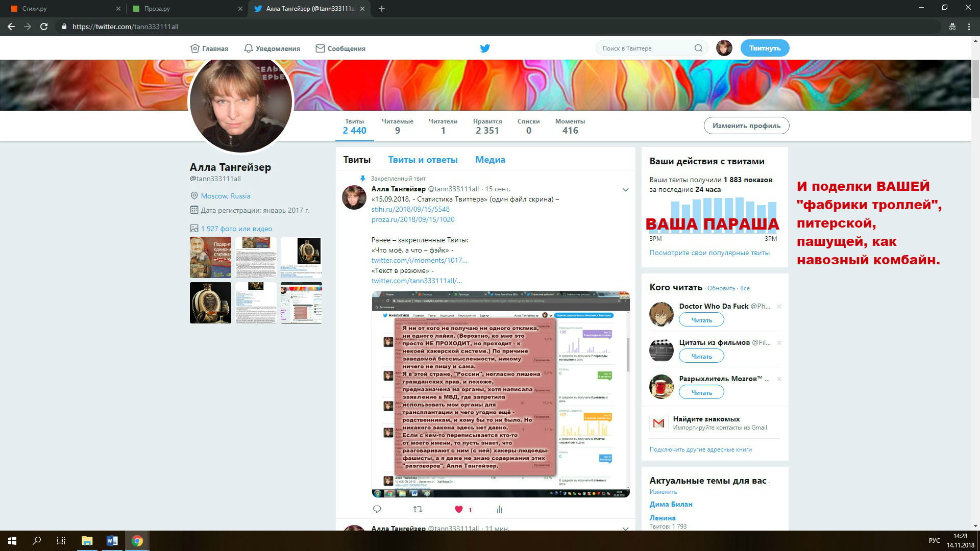Open tweet analytics bar chart icon
The image size is (980, 551).
pyautogui.click(x=499, y=509)
